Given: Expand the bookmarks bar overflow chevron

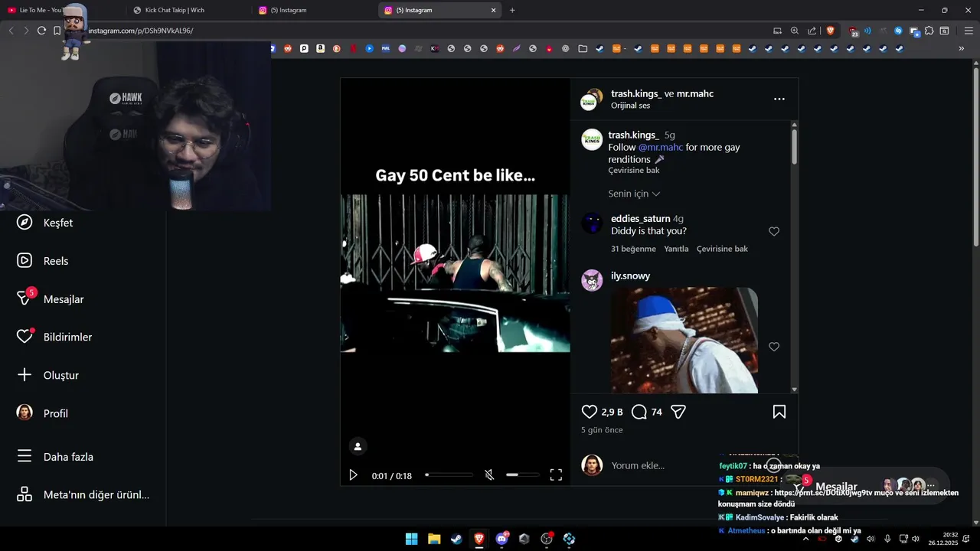Looking at the screenshot, I should 961,48.
